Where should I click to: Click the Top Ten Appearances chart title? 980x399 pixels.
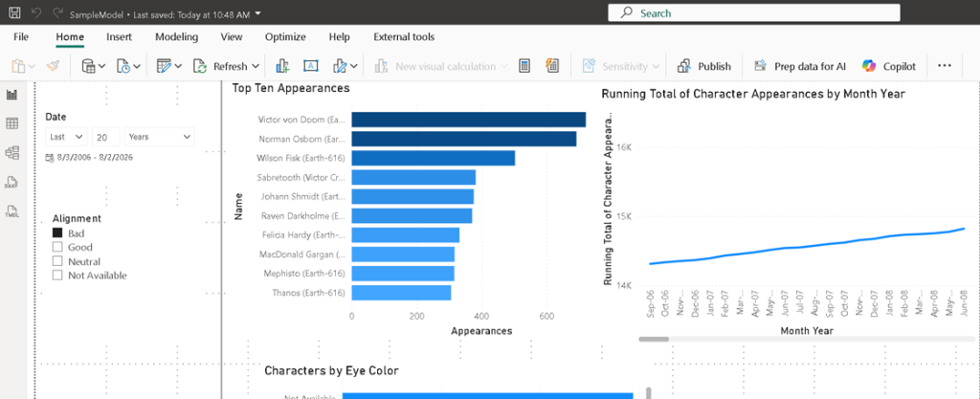pos(291,88)
